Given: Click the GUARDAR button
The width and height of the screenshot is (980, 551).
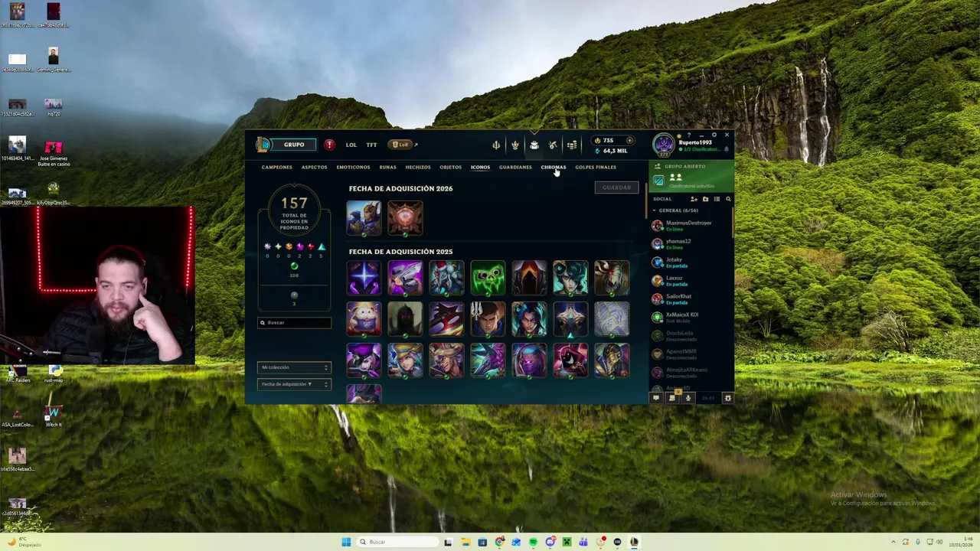Looking at the screenshot, I should tap(616, 187).
